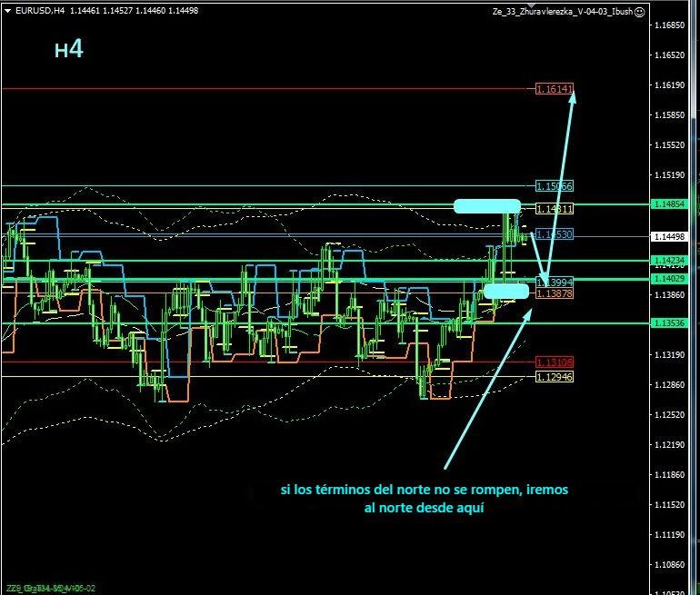Click the 1.16520 value on price scale
Viewport: 700px width, 595px height.
[669, 55]
